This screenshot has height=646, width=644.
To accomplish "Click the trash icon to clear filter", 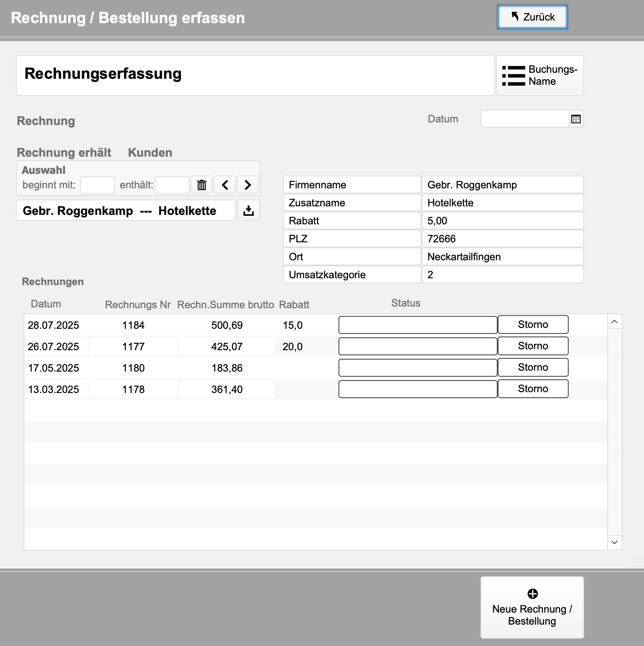I will pos(202,185).
